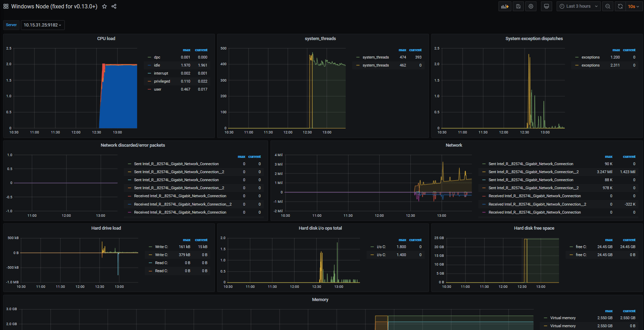
Task: Click the refresh dashboard icon
Action: coord(620,6)
